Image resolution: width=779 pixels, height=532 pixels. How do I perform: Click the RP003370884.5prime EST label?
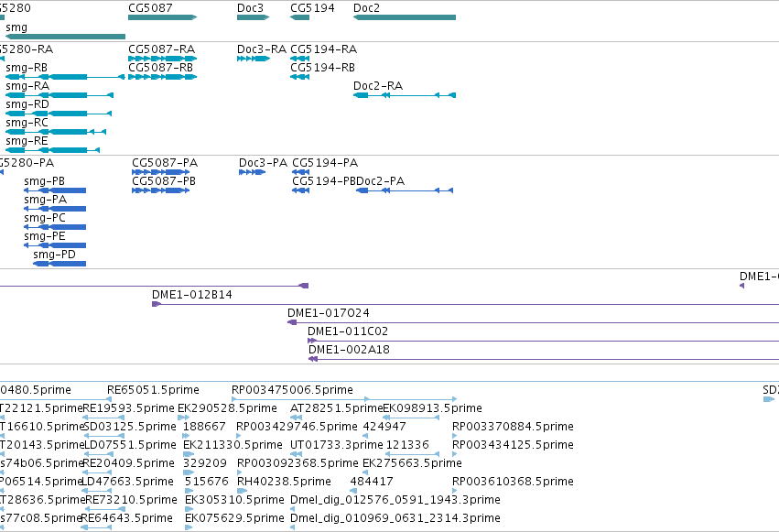(x=513, y=427)
